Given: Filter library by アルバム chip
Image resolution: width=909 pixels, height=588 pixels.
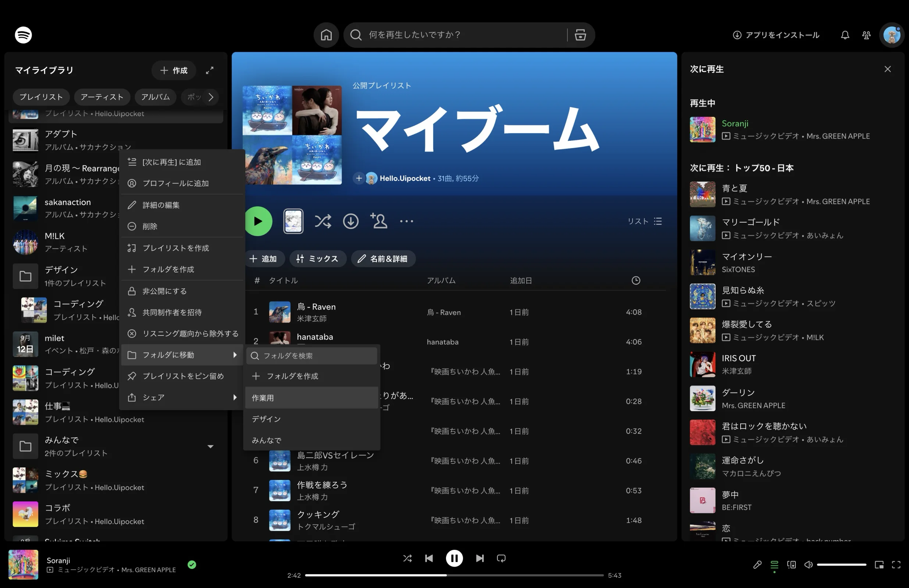Looking at the screenshot, I should pos(156,97).
